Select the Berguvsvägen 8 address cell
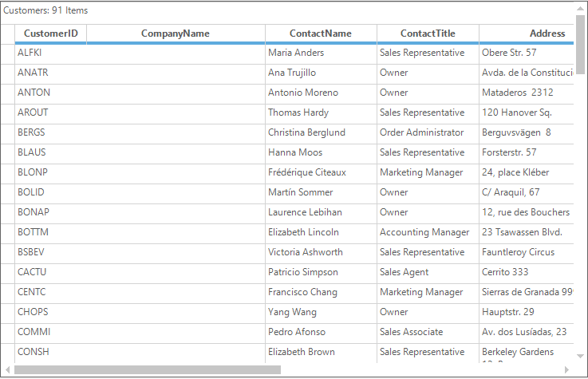The width and height of the screenshot is (588, 379). [527, 132]
